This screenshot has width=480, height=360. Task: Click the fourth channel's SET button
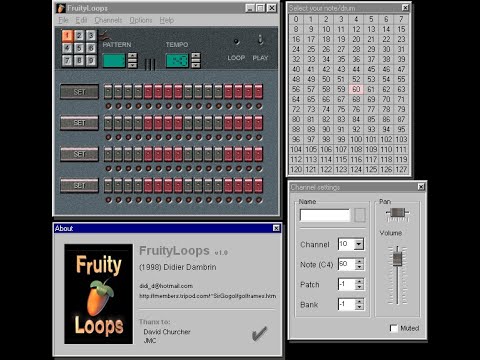(79, 186)
